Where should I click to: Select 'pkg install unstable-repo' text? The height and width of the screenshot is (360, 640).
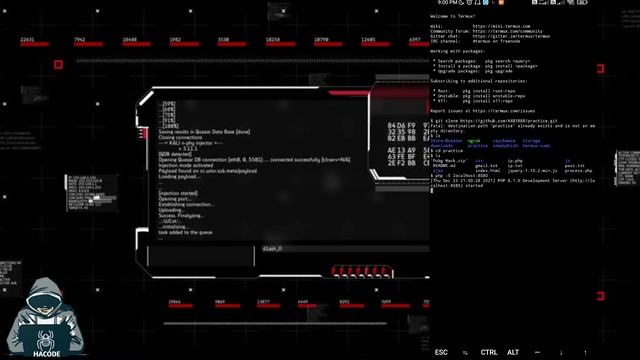[493, 96]
